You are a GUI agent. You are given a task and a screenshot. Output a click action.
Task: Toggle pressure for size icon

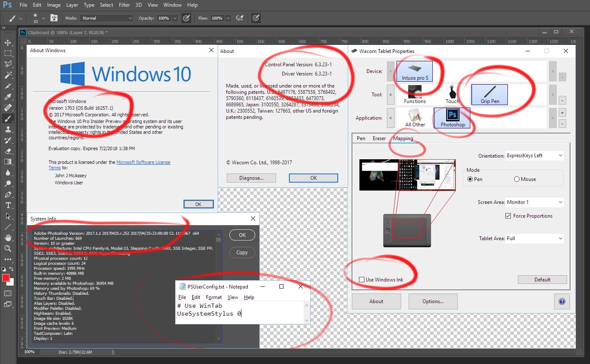tap(256, 18)
